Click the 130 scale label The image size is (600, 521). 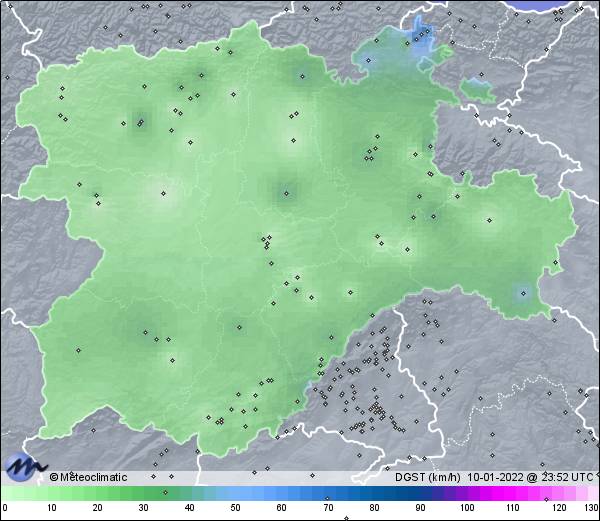592,508
